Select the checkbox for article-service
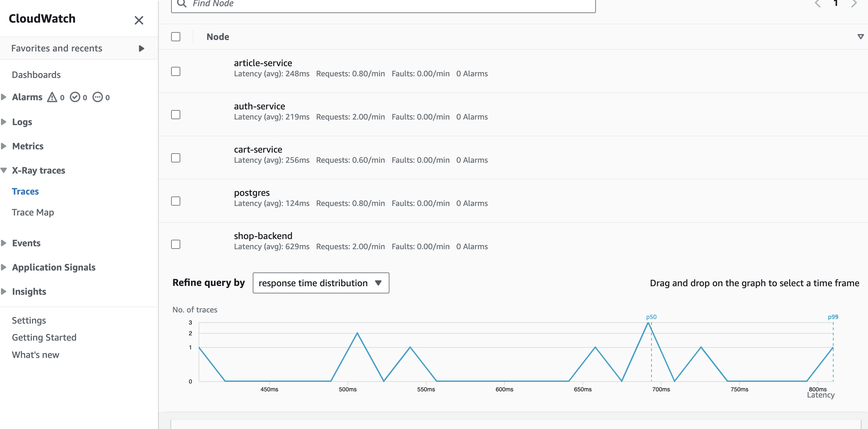868x429 pixels. tap(176, 71)
